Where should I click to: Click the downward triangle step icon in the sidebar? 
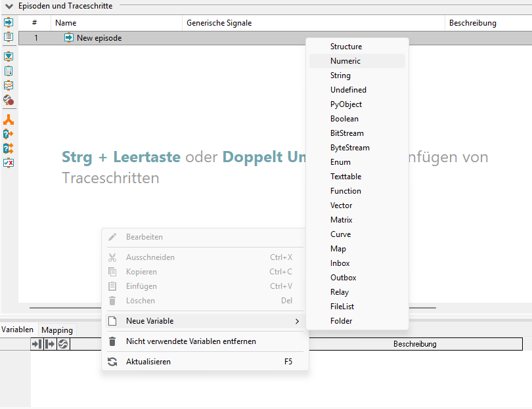(x=9, y=56)
